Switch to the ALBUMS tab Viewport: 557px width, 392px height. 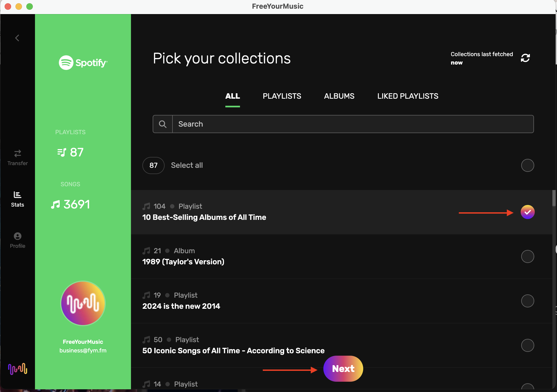tap(339, 96)
